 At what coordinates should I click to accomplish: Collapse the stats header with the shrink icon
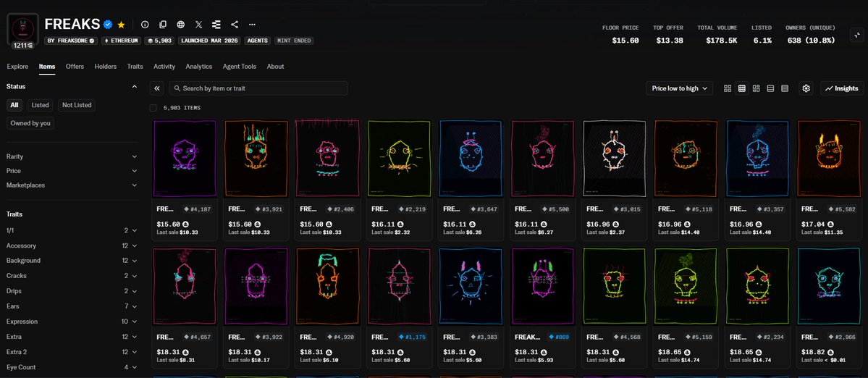(x=857, y=35)
